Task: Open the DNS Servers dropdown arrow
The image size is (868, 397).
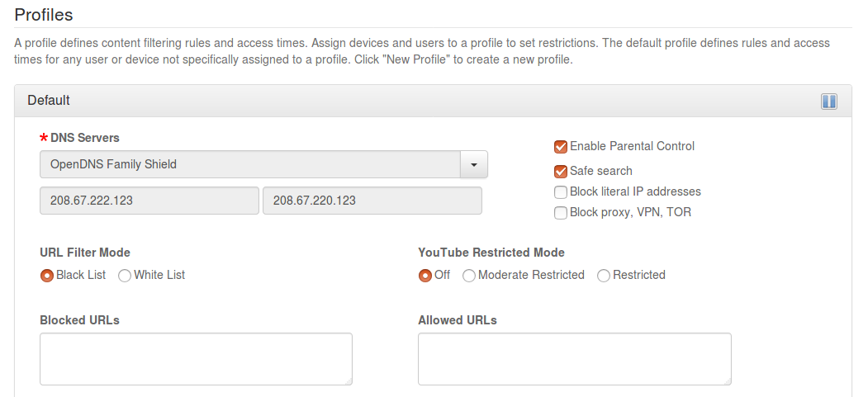Action: click(474, 164)
